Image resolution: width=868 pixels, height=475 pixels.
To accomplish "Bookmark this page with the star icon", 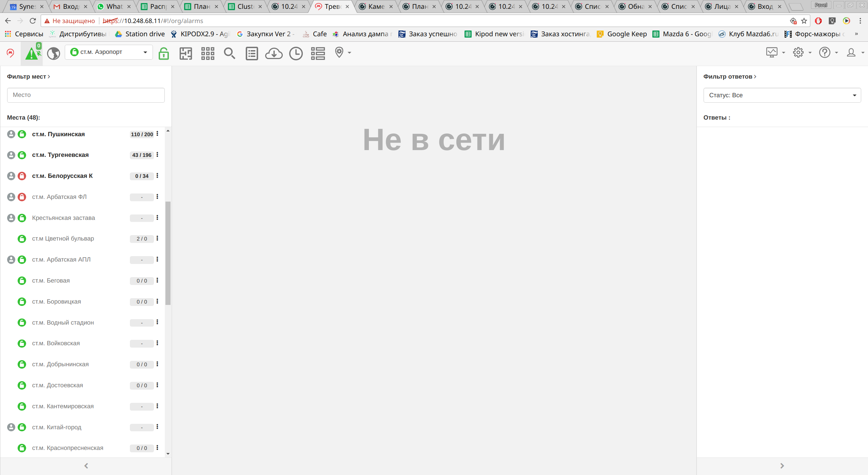I will point(804,21).
